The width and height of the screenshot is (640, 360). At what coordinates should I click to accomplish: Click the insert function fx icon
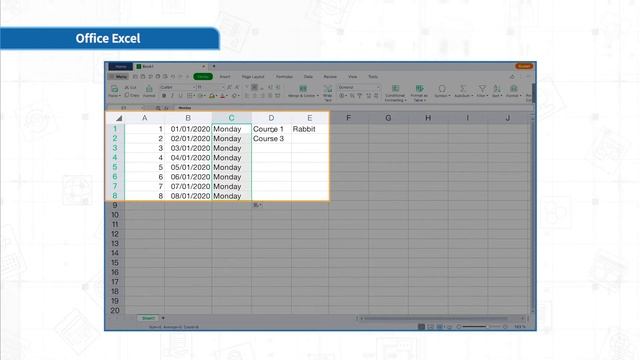pos(166,108)
